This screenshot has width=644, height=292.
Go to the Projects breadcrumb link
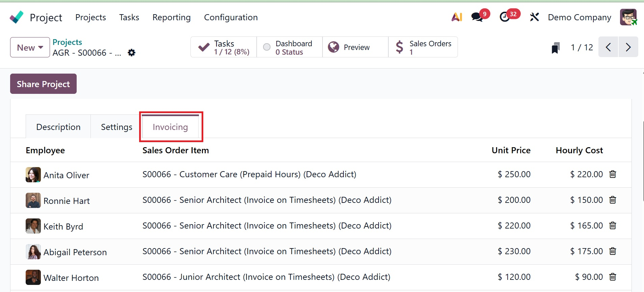coord(67,42)
